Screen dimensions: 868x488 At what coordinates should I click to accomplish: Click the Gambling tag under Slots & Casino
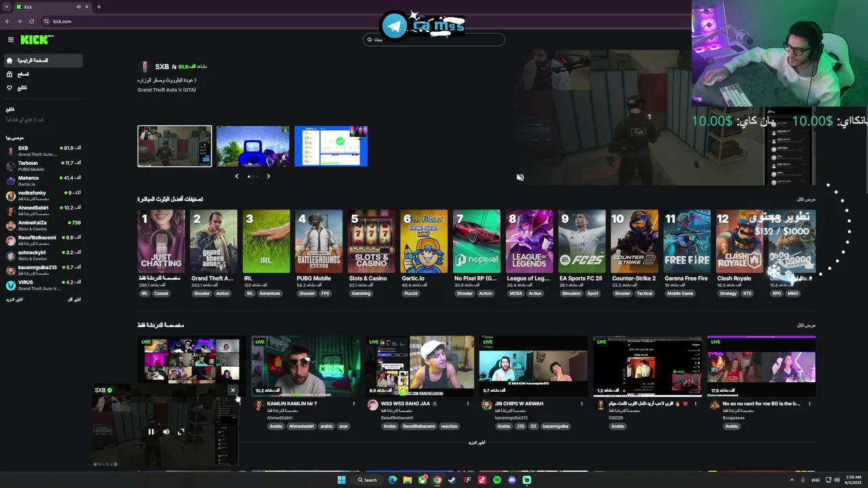[x=361, y=293]
